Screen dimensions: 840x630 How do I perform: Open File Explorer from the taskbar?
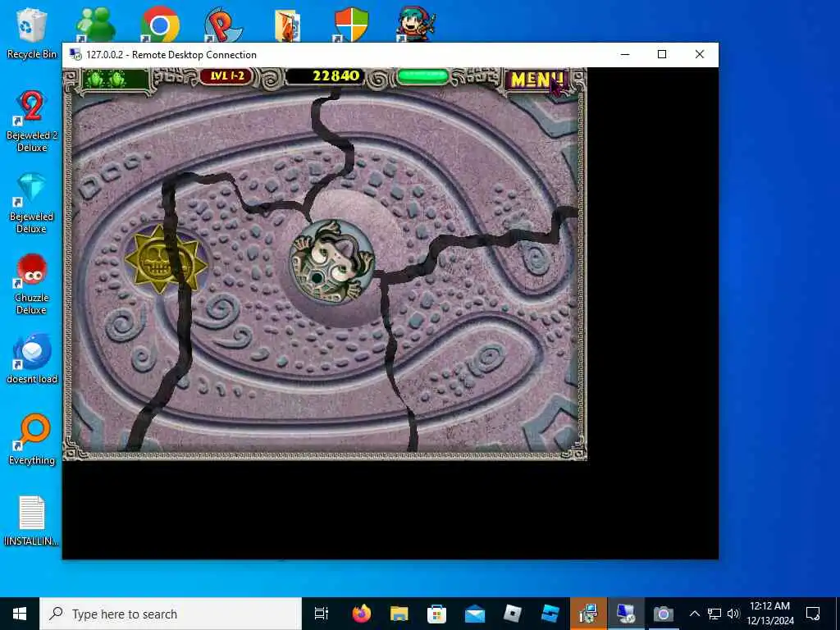click(x=399, y=614)
